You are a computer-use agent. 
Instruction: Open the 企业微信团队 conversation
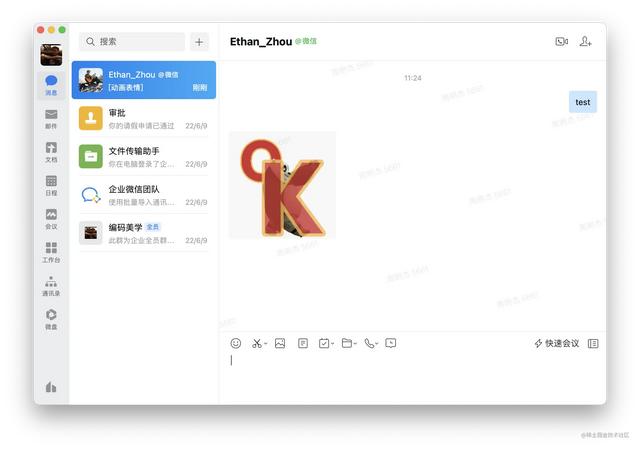coord(144,195)
